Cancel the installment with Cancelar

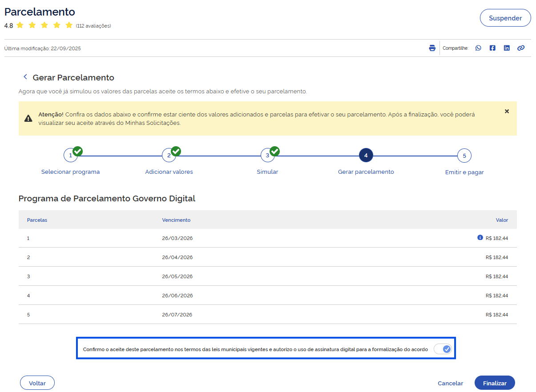pyautogui.click(x=450, y=383)
